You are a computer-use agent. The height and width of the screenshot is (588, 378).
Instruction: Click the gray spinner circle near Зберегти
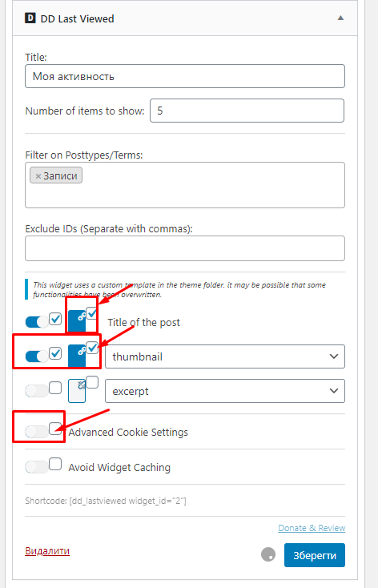[x=268, y=554]
